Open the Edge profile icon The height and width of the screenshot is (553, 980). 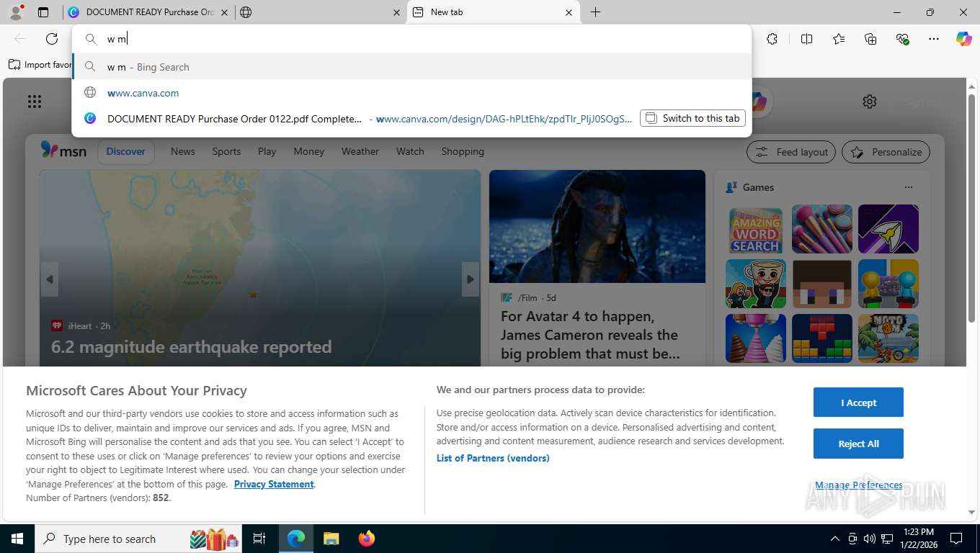16,12
